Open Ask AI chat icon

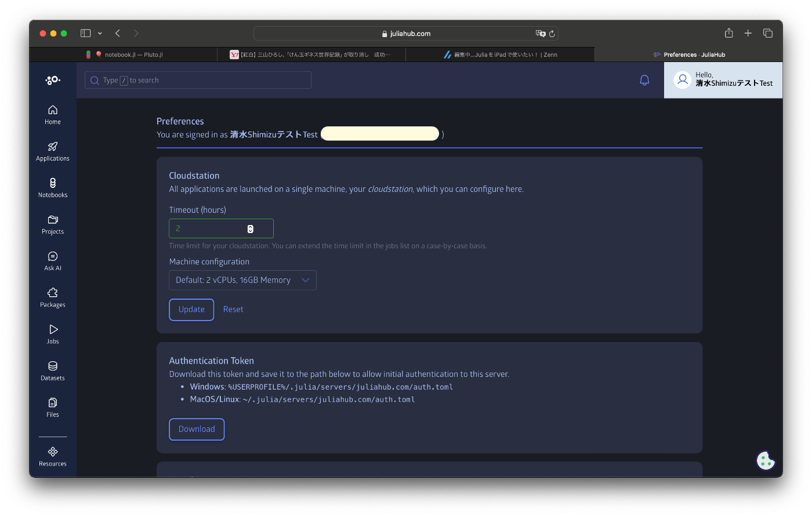pyautogui.click(x=53, y=256)
